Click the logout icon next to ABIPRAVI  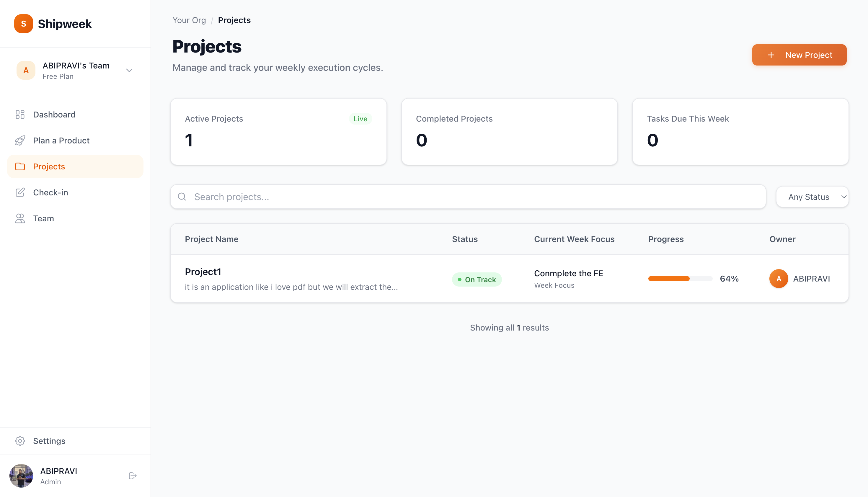[x=133, y=475]
